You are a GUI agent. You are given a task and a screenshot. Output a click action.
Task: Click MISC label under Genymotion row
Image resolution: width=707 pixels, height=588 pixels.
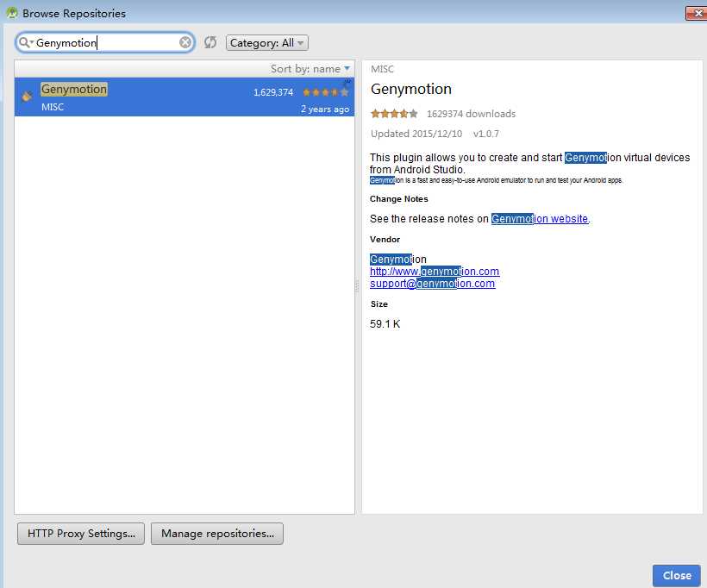[53, 107]
